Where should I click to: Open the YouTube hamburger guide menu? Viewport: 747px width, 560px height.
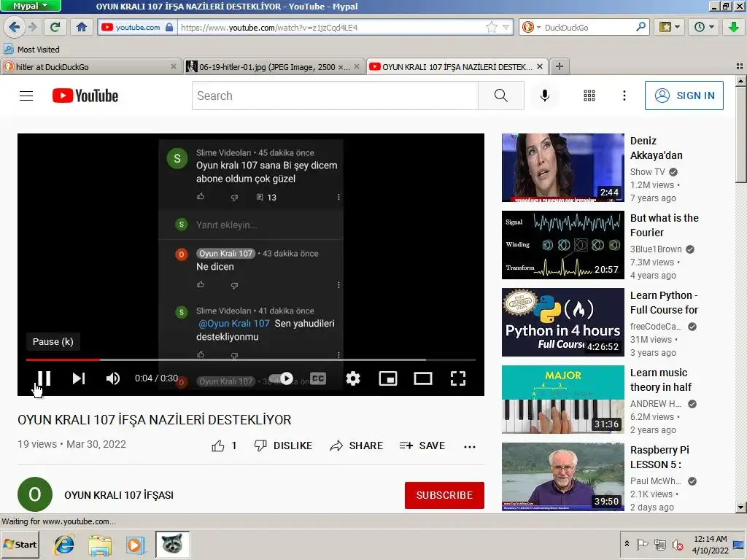(x=26, y=96)
